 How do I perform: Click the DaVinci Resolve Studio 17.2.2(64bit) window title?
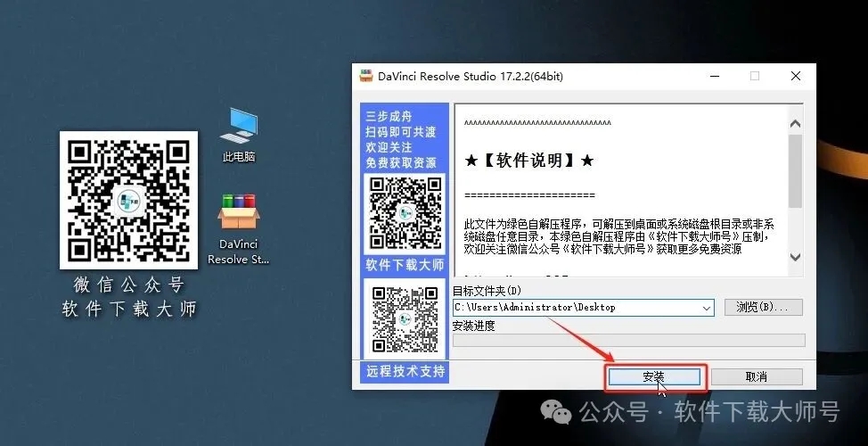(x=471, y=77)
